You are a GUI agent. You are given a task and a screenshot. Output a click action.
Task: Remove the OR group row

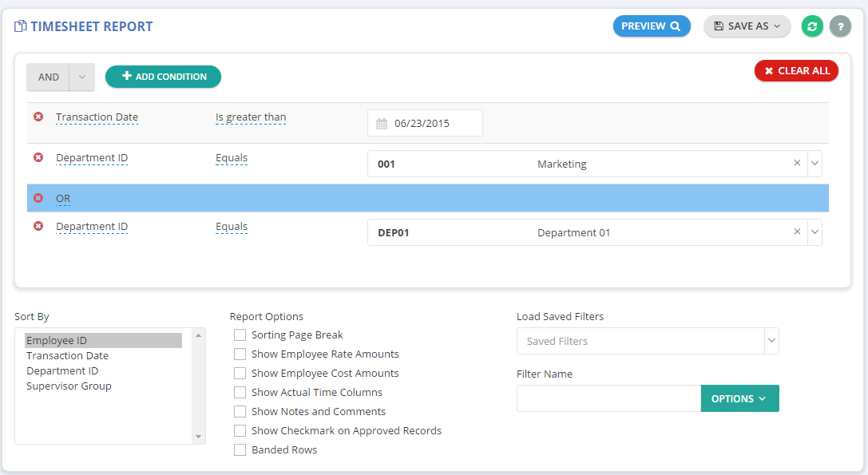tap(38, 198)
